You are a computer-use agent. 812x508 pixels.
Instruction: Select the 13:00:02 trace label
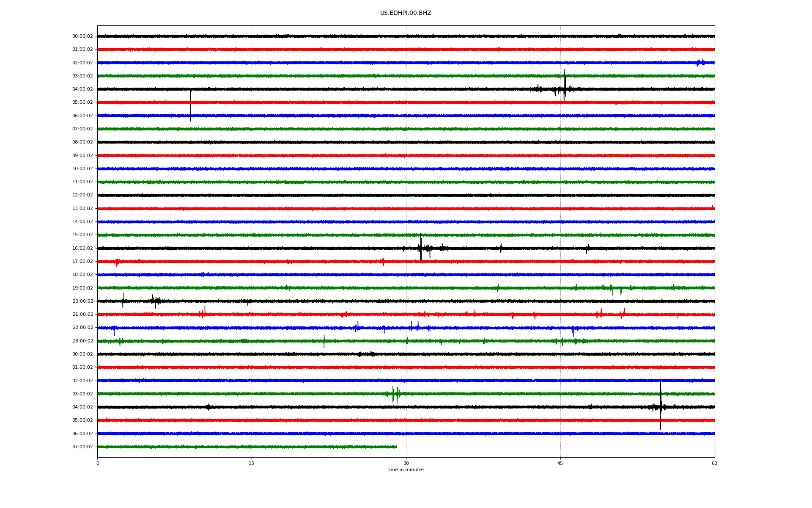click(x=82, y=208)
